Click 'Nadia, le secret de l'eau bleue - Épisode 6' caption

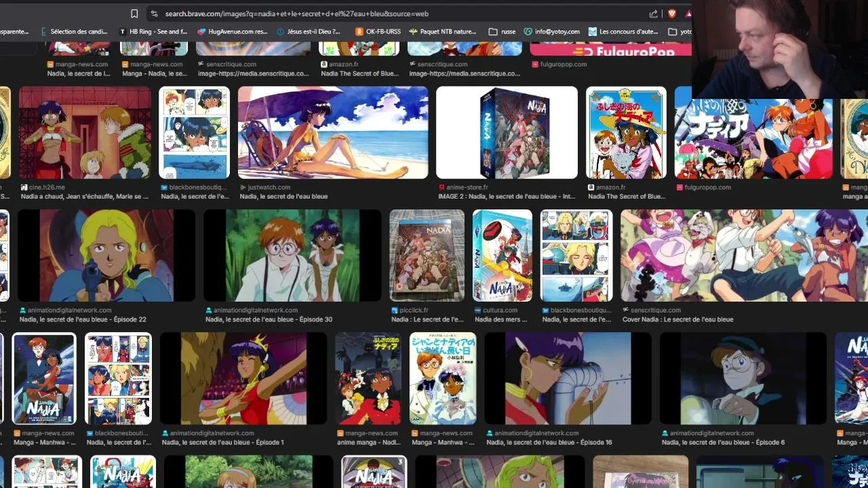point(723,442)
